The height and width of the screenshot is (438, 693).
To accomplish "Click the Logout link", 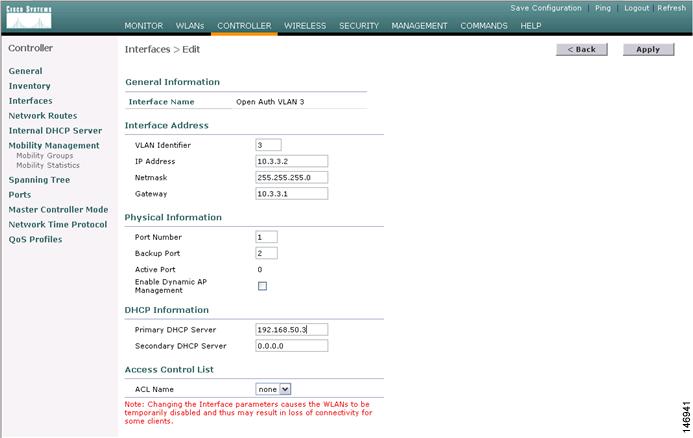I will coord(636,8).
